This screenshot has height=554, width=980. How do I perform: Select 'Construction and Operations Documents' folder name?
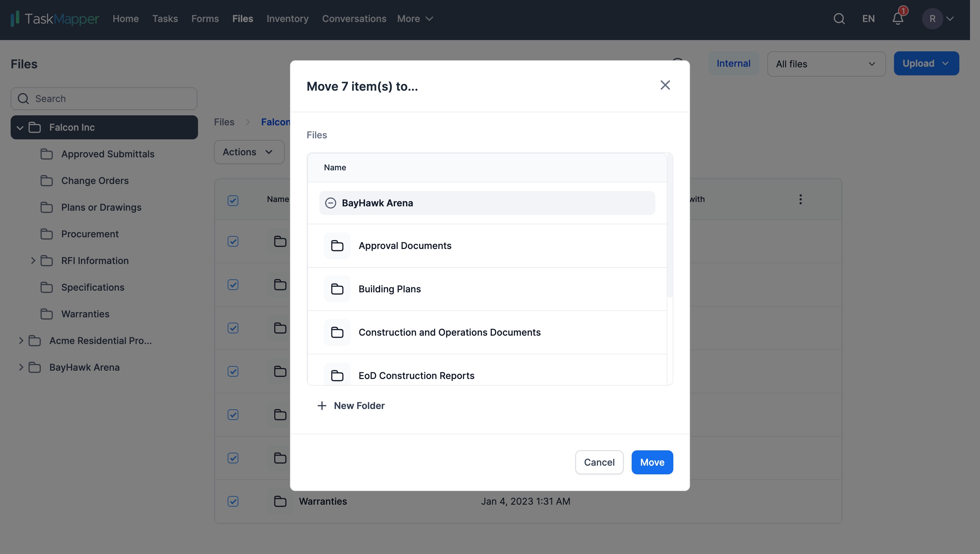pos(449,333)
